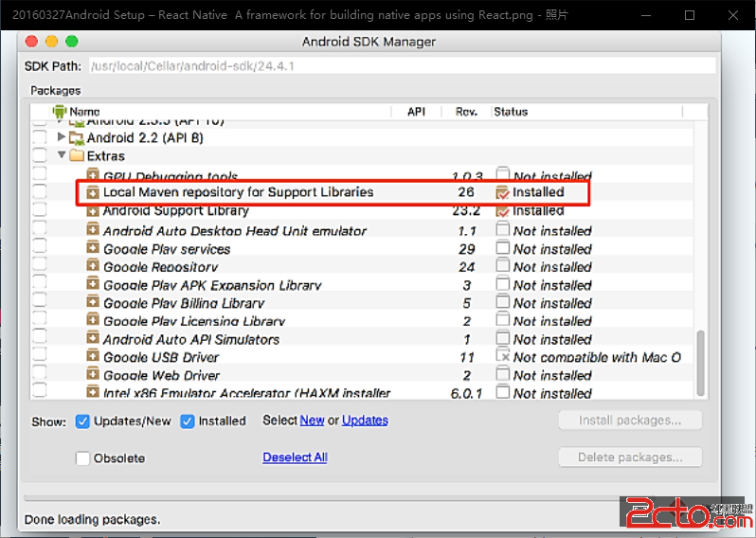Close the outer photo viewer window
Image resolution: width=756 pixels, height=538 pixels.
tap(733, 15)
